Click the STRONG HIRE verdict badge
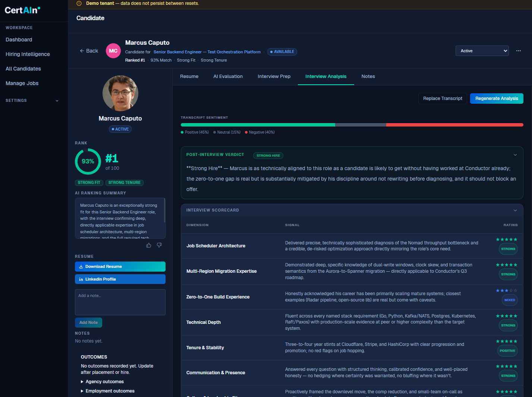Viewport: 532px width, 397px height. pos(268,156)
